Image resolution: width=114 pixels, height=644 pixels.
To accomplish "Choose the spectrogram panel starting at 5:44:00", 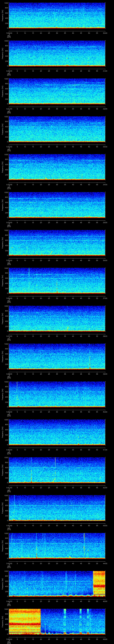I will (57, 584).
